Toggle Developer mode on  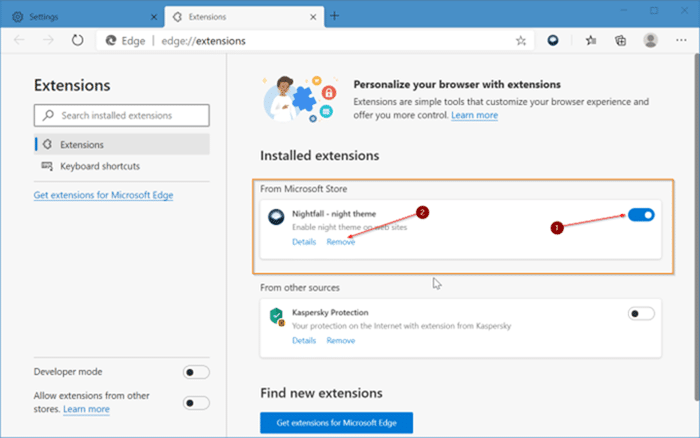tap(196, 372)
